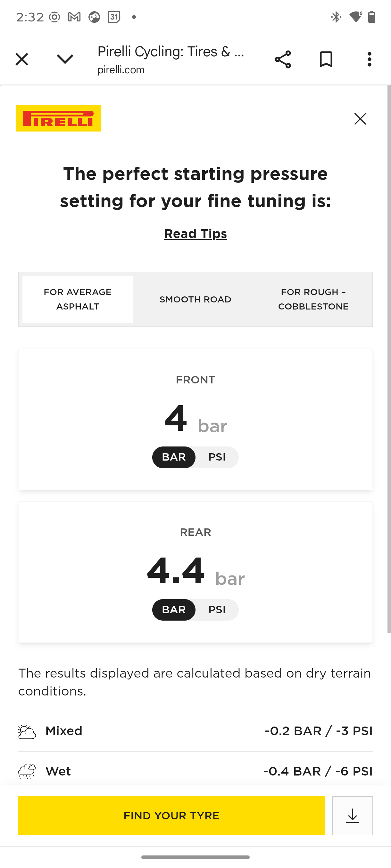This screenshot has height=868, width=391.
Task: Tap the Mixed weather cloud-sun icon
Action: (x=27, y=731)
